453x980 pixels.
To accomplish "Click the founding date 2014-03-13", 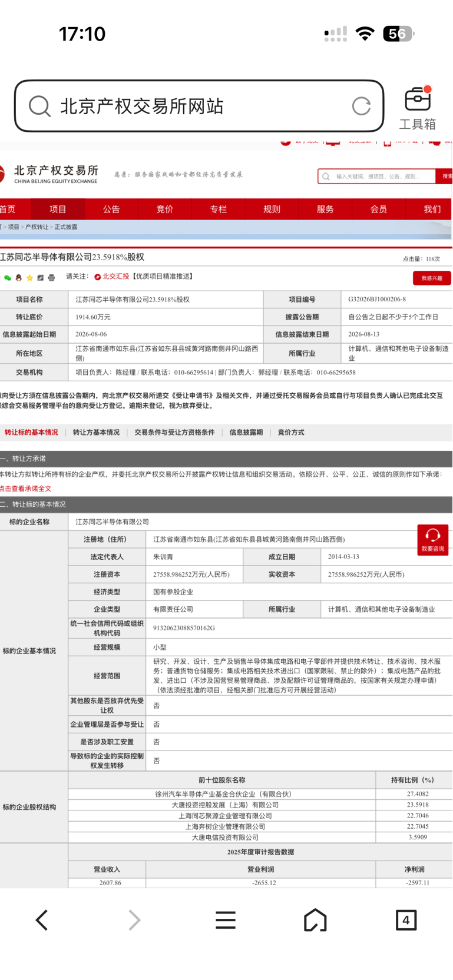I will [343, 557].
